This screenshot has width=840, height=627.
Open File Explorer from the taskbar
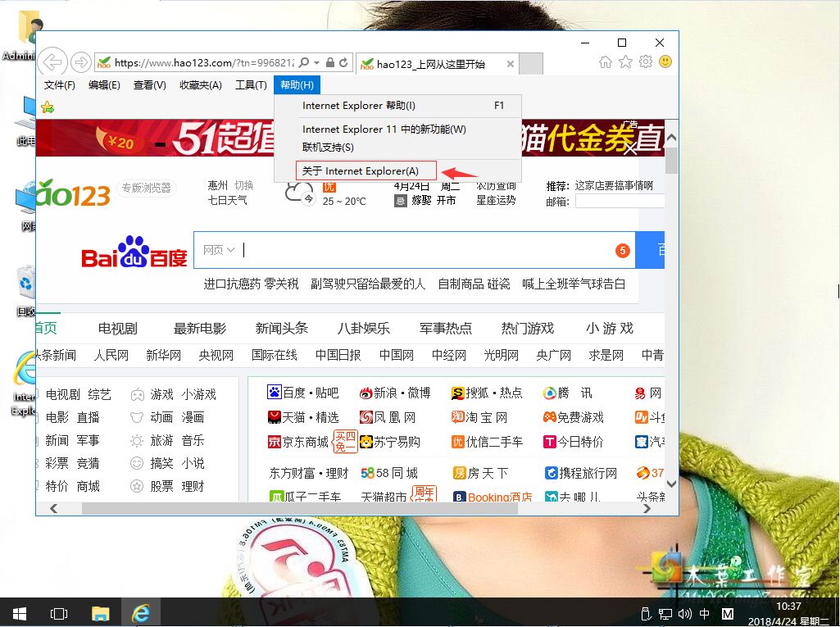click(100, 613)
